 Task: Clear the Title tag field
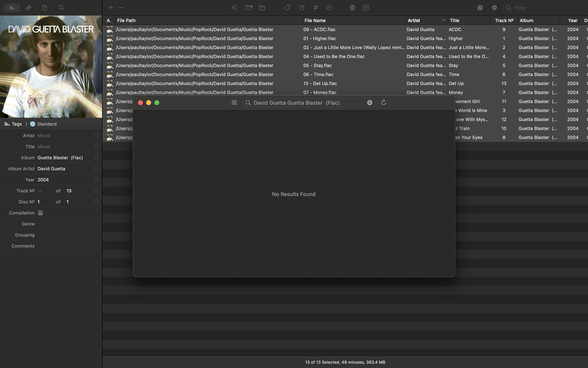(x=96, y=146)
